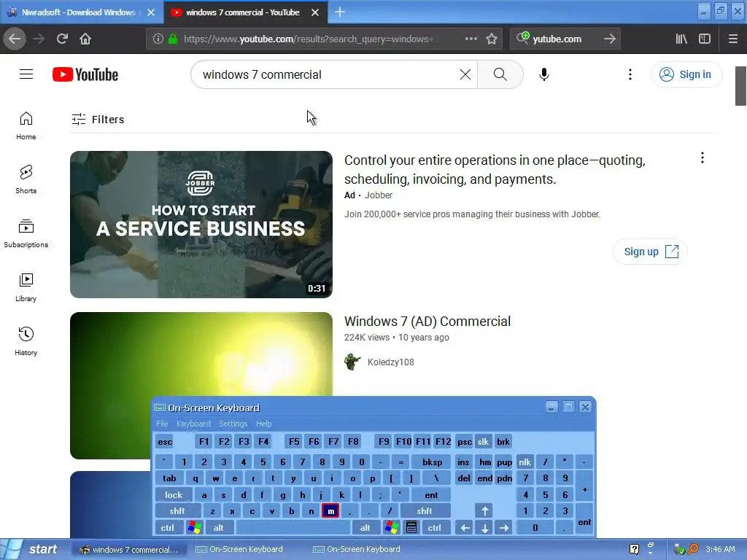The image size is (747, 560).
Task: Reload the current page
Action: [63, 39]
